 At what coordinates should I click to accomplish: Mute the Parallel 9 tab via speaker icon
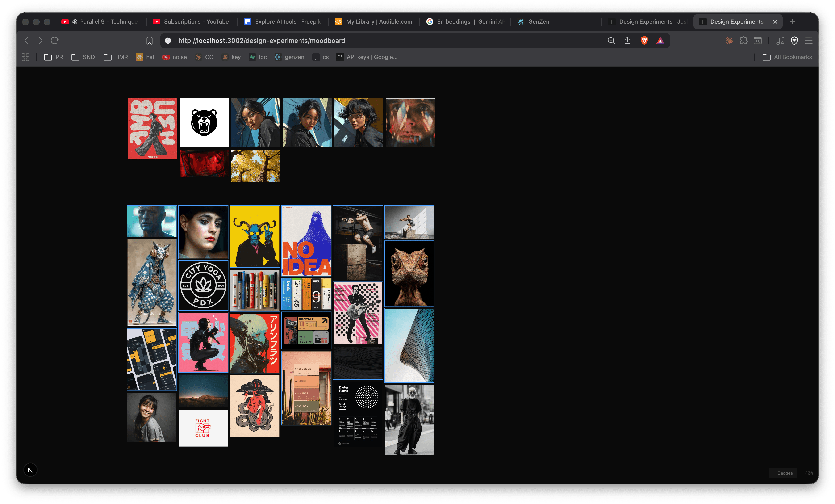[x=75, y=21]
